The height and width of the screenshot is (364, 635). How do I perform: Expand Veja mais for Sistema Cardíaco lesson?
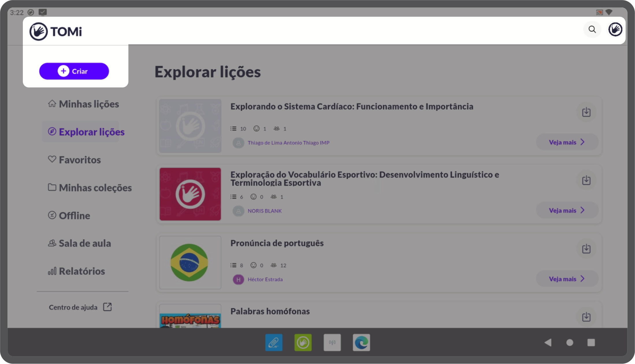[x=567, y=142]
